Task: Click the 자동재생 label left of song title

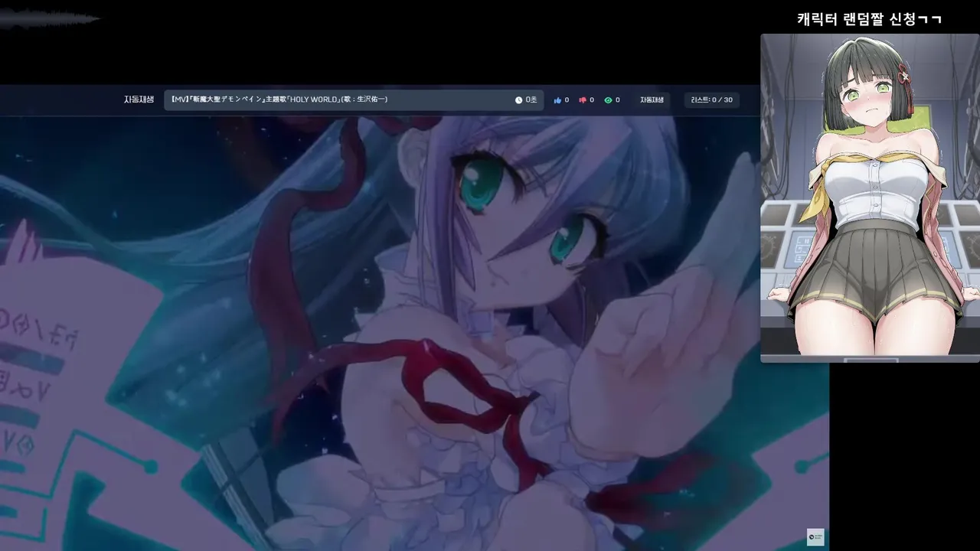Action: coord(139,99)
